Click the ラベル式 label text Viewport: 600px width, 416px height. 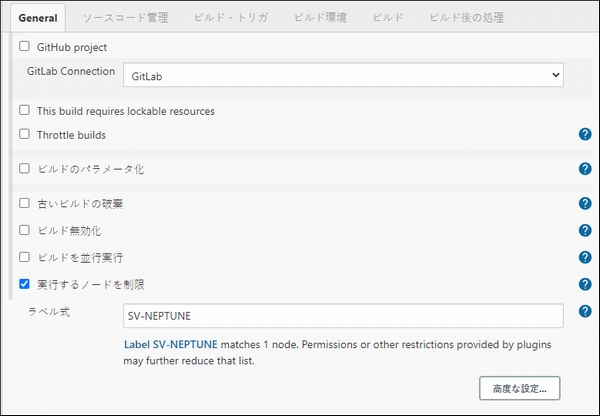click(x=49, y=312)
